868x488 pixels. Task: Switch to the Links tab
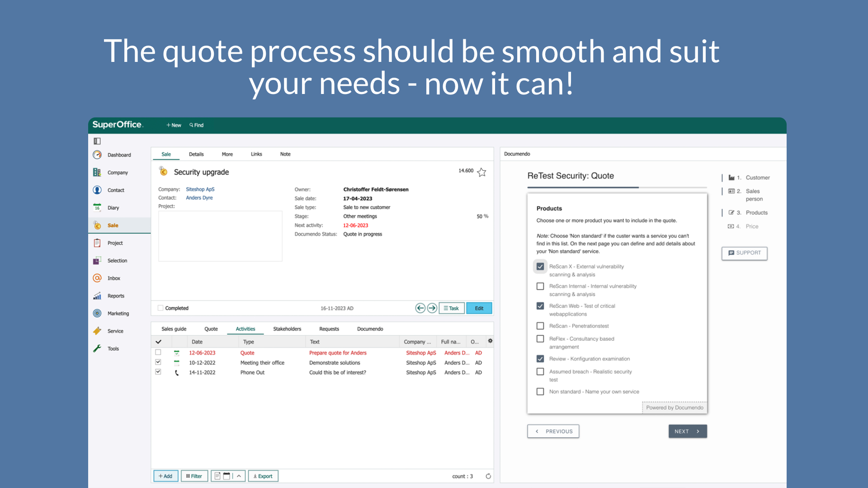(256, 154)
